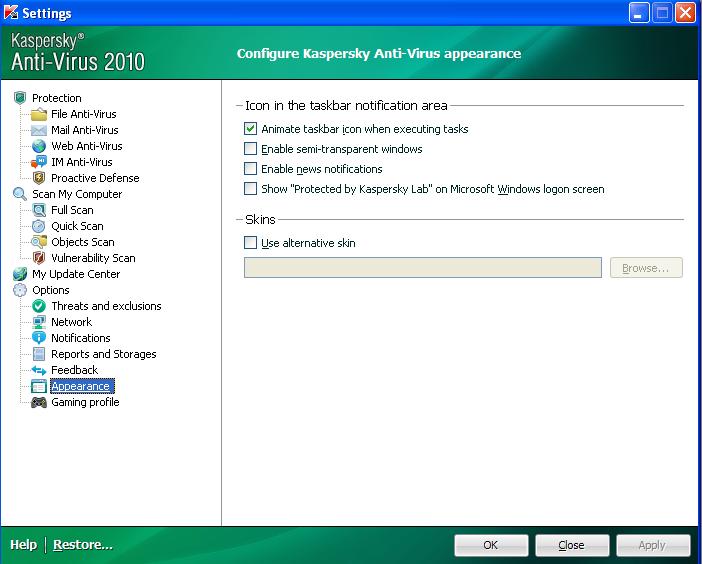Viewport: 702px width, 564px height.
Task: Enable semi-transparent windows checkbox
Action: (250, 149)
